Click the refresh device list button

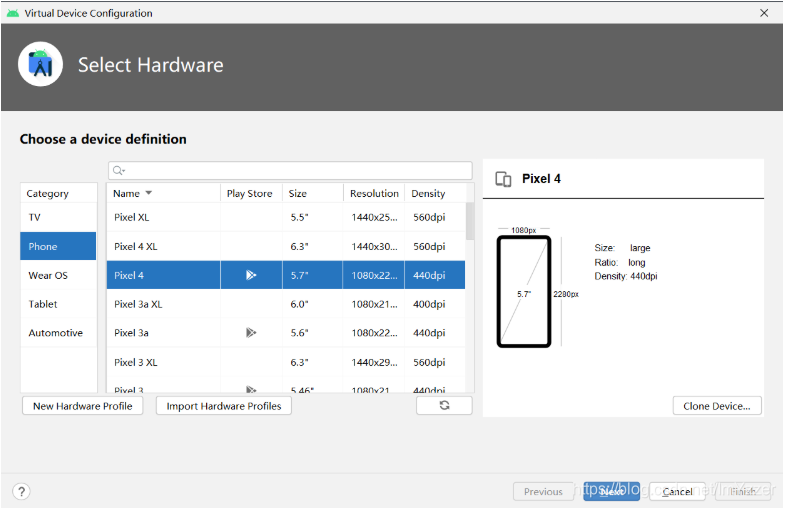pyautogui.click(x=444, y=405)
